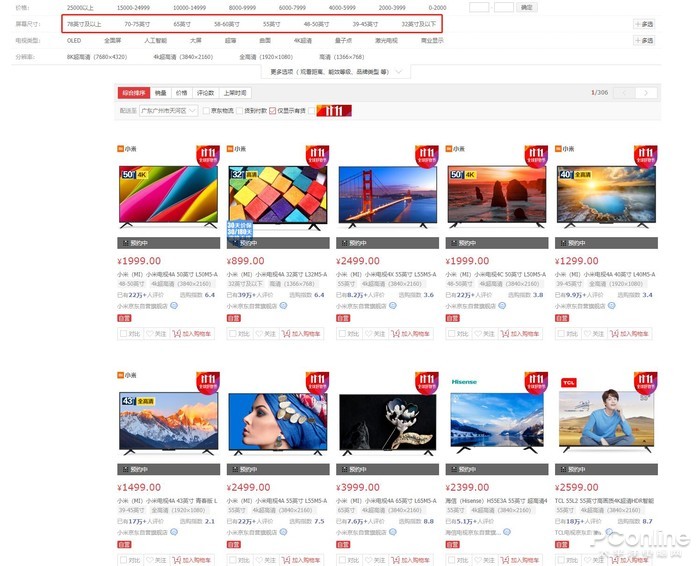The width and height of the screenshot is (700, 566).
Task: Add ¥1299.00 40-inch TV to cart
Action: tap(629, 333)
